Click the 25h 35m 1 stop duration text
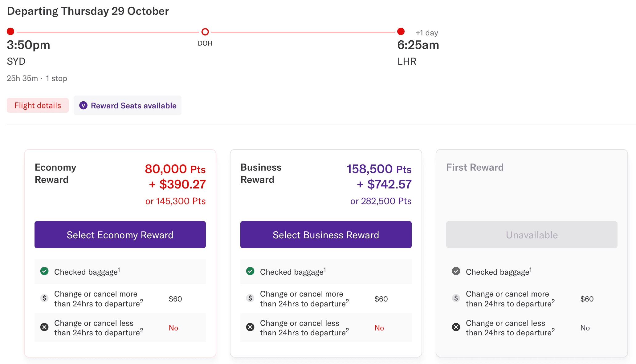The height and width of the screenshot is (364, 636). [37, 78]
